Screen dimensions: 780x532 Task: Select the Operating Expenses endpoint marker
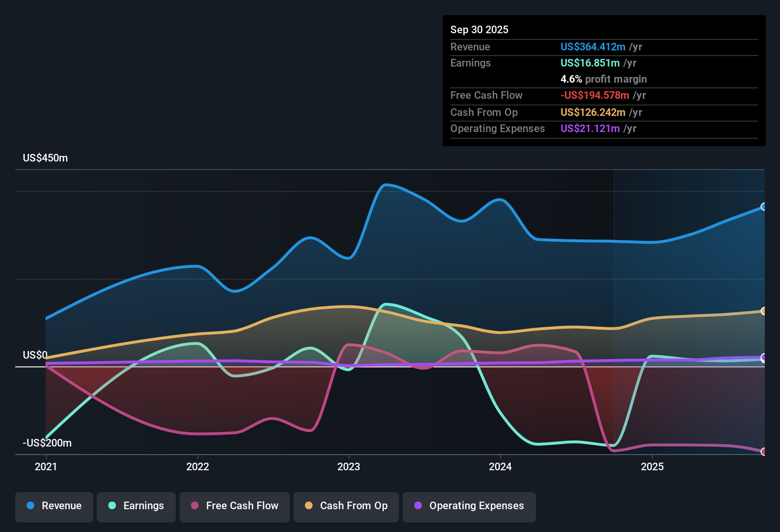point(763,357)
